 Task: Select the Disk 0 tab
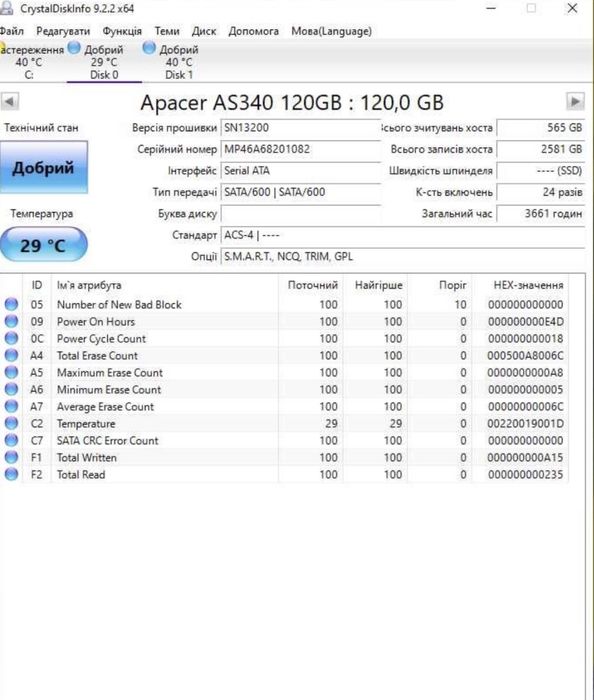tap(104, 62)
